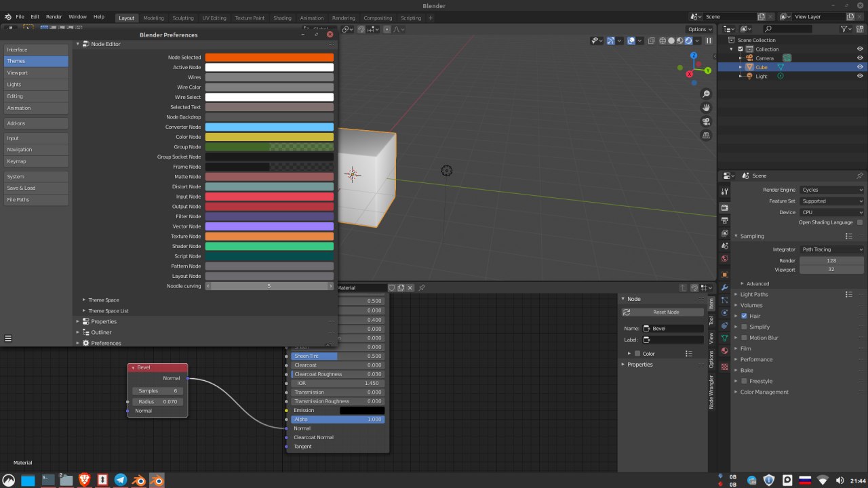The height and width of the screenshot is (488, 868).
Task: Disable the Hair checkbox
Action: (744, 316)
